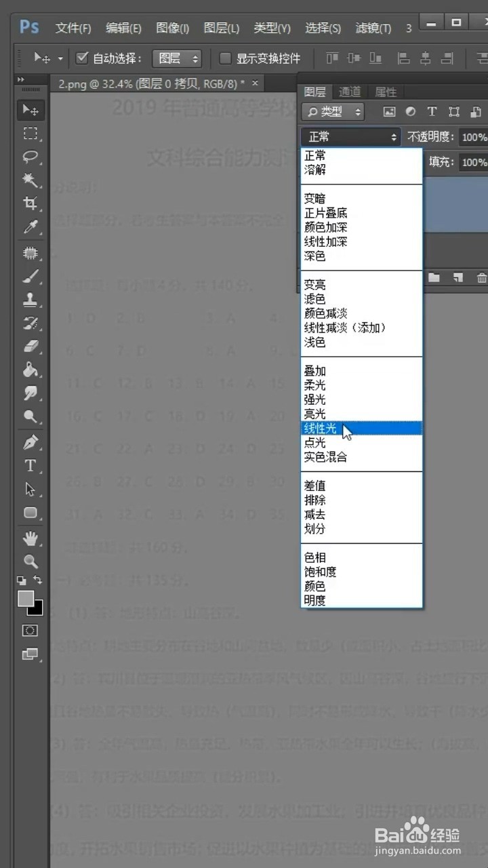Image resolution: width=488 pixels, height=868 pixels.
Task: Select the Horizontal Type tool
Action: 30,466
